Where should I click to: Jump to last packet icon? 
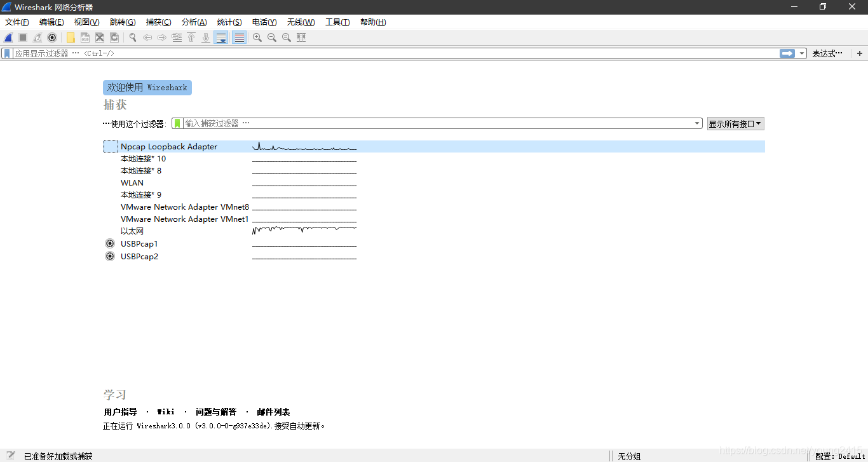pyautogui.click(x=206, y=37)
